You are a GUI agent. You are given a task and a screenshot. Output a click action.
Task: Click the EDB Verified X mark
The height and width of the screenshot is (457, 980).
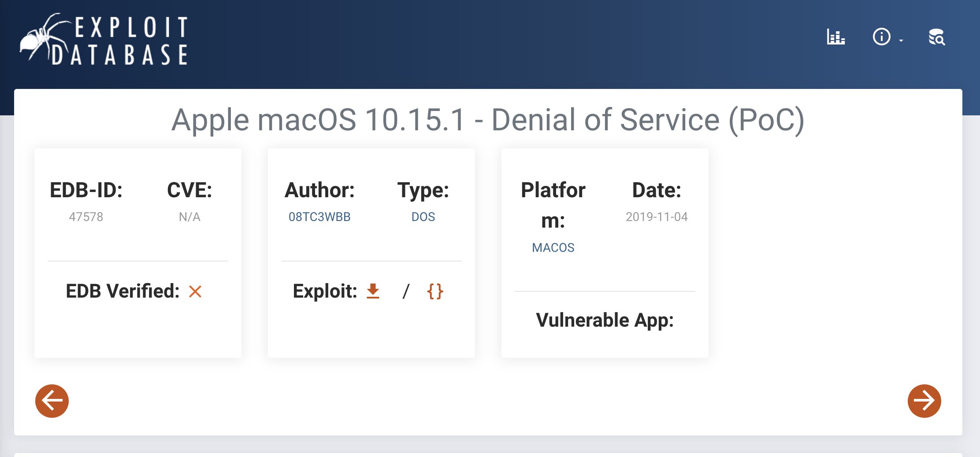195,291
